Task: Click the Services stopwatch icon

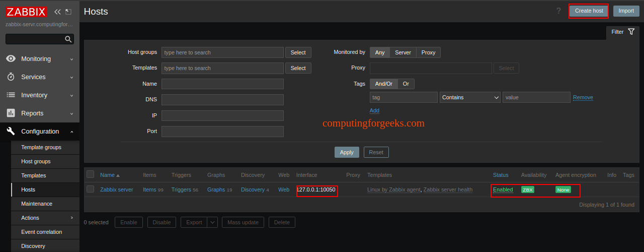Action: 11,77
